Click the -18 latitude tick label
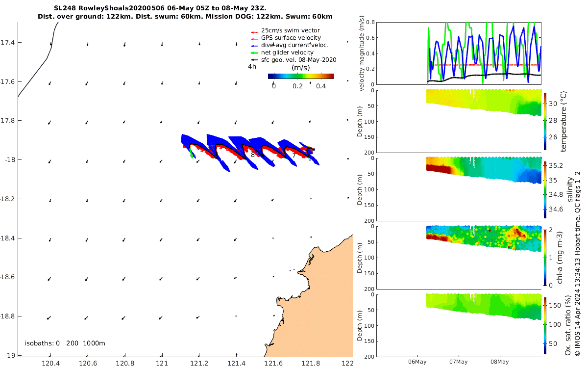 click(x=10, y=160)
